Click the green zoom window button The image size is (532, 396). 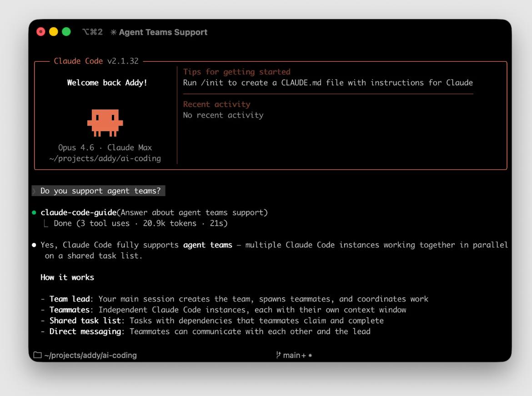[66, 32]
